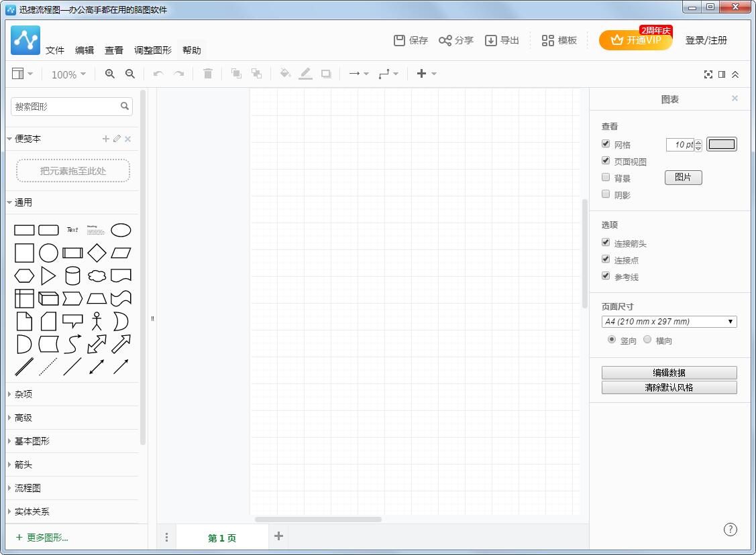This screenshot has width=756, height=555.
Task: Select the triangle shape
Action: [48, 275]
